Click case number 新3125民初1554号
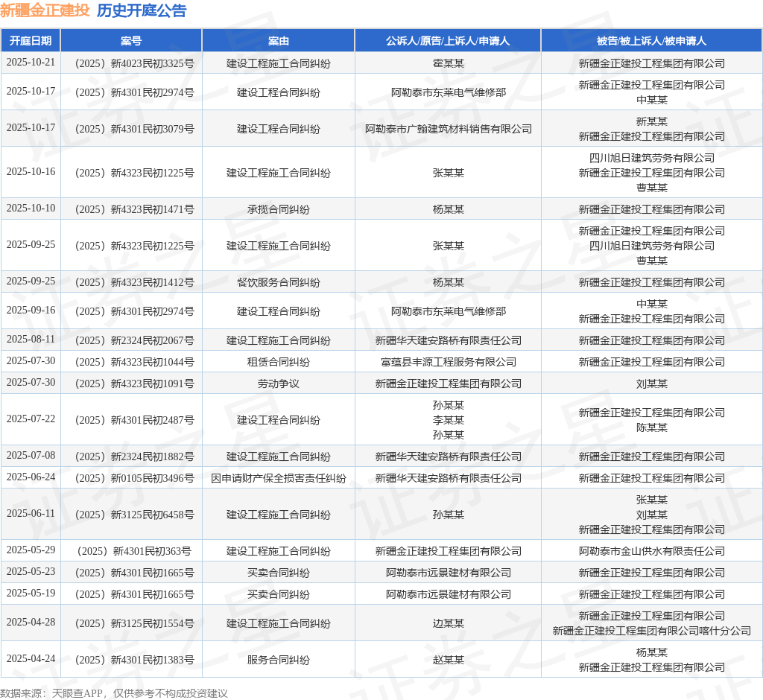 135,623
